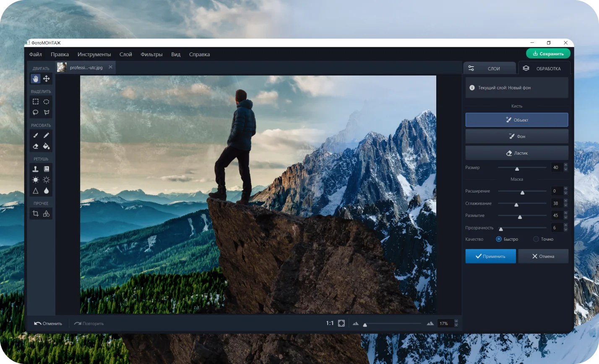599x364 pixels.
Task: Increase zoom percentage with up arrow
Action: (x=456, y=322)
